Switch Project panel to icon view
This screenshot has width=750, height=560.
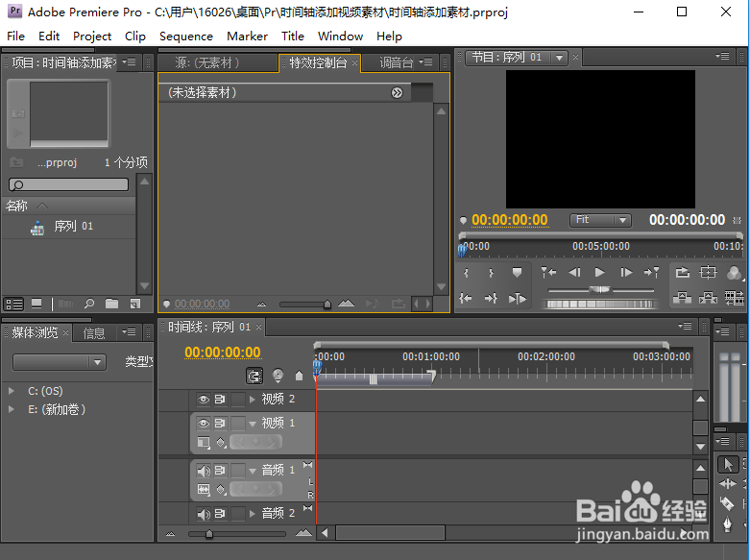pyautogui.click(x=36, y=304)
